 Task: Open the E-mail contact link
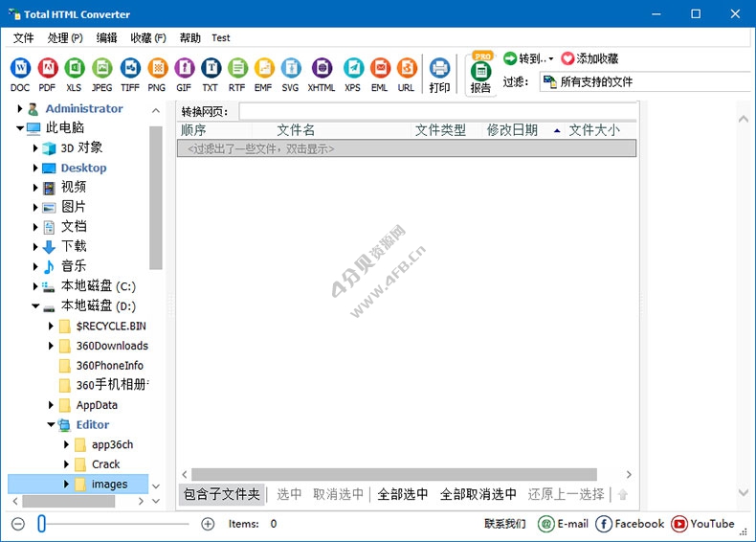pos(563,524)
